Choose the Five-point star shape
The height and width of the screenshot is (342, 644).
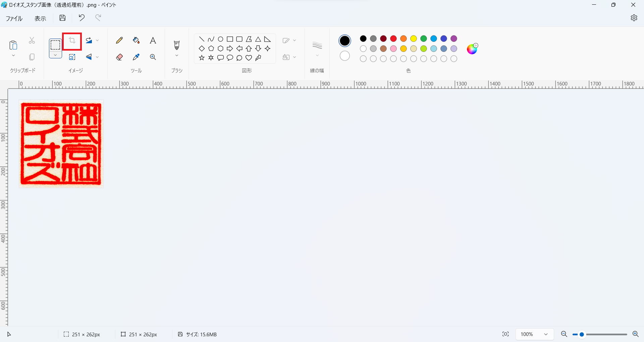[202, 58]
